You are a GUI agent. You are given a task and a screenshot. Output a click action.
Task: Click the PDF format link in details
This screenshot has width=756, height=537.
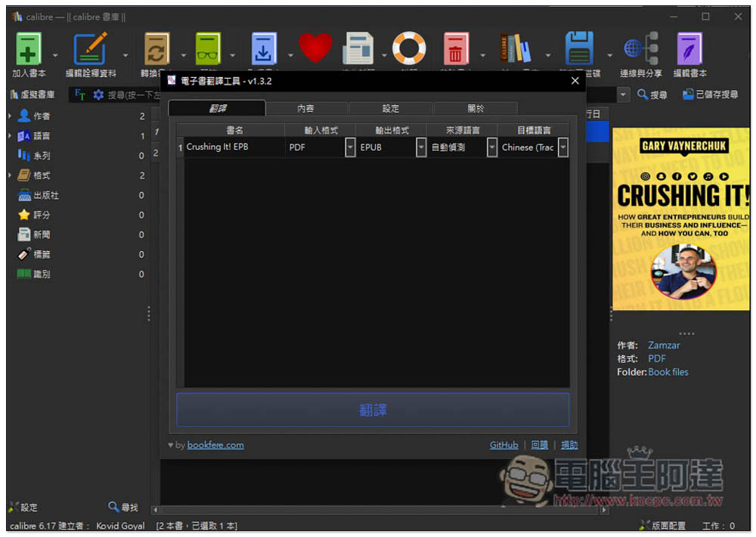[x=656, y=359]
